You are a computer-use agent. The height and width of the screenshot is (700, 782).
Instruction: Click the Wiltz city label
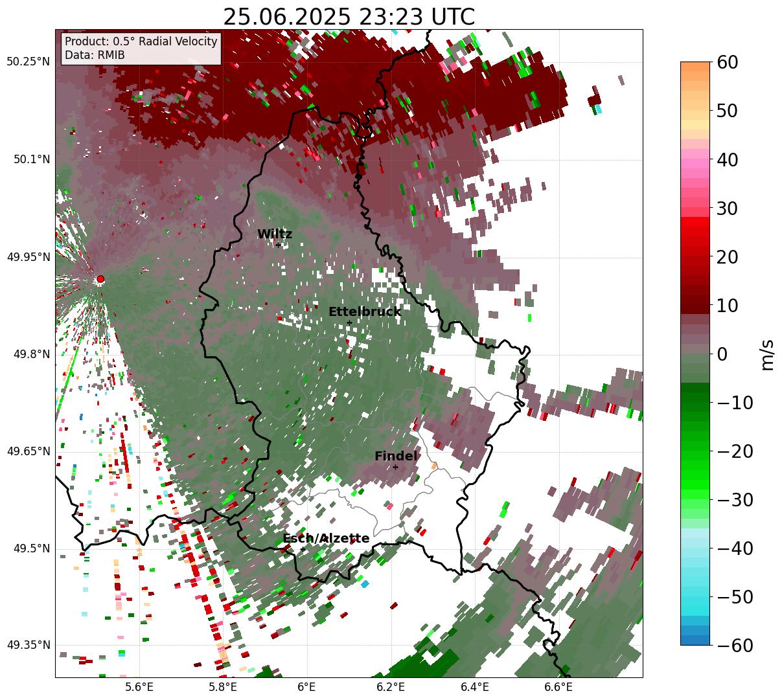pyautogui.click(x=275, y=234)
